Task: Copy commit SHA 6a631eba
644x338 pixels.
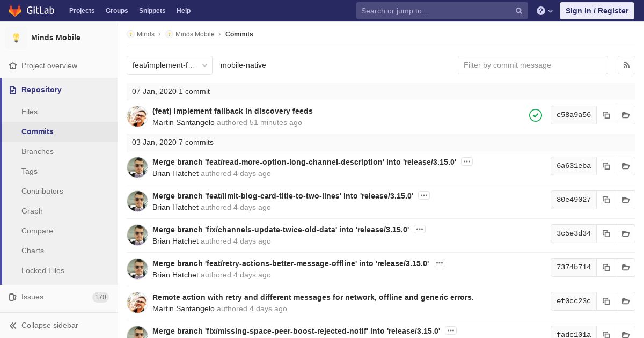Action: [606, 166]
